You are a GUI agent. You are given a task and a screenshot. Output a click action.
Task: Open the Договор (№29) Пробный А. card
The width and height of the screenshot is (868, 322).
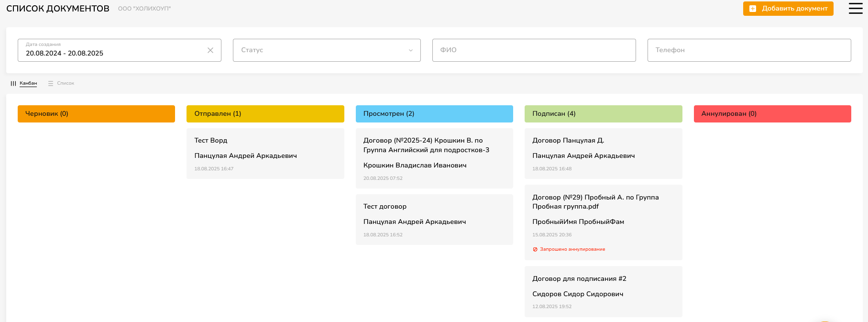[604, 222]
